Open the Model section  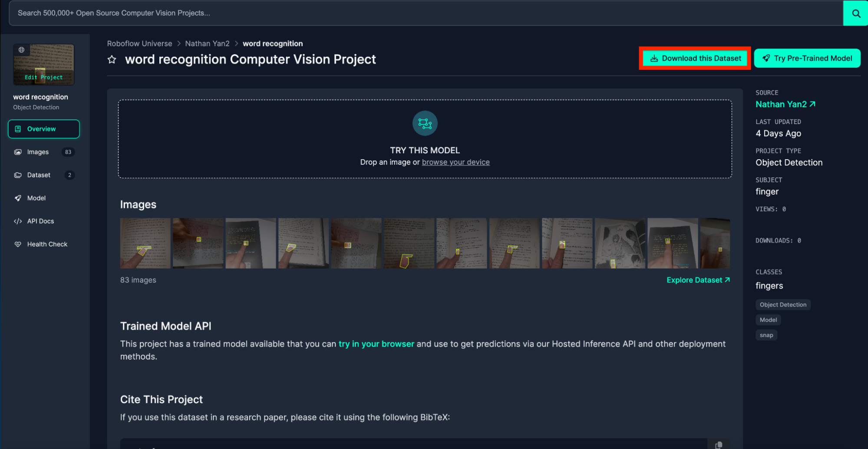[44, 198]
